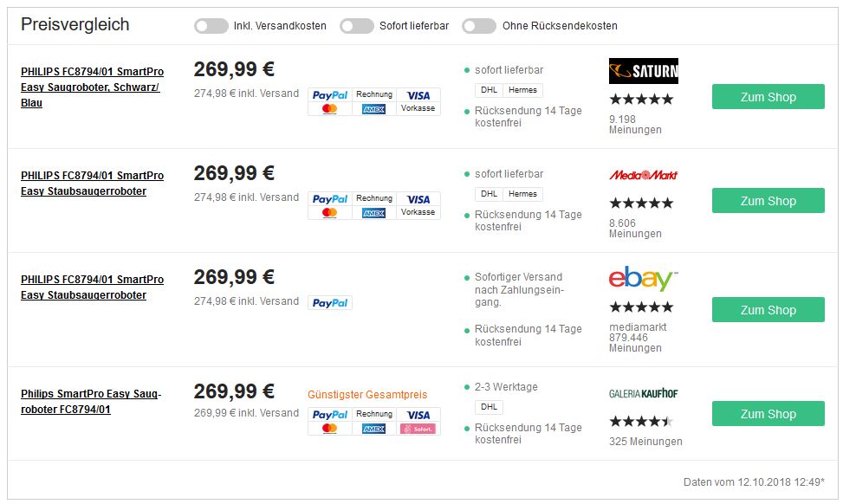Click the Saturn shop logo
843x504 pixels.
[643, 71]
